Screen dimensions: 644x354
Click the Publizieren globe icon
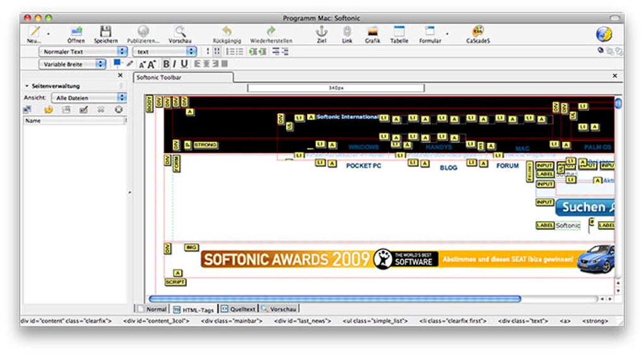point(143,32)
